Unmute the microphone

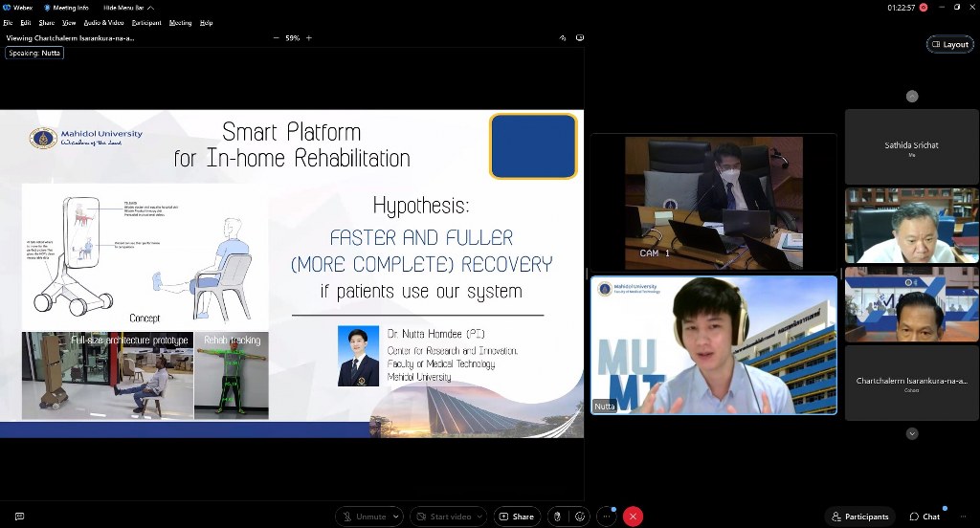pos(363,517)
